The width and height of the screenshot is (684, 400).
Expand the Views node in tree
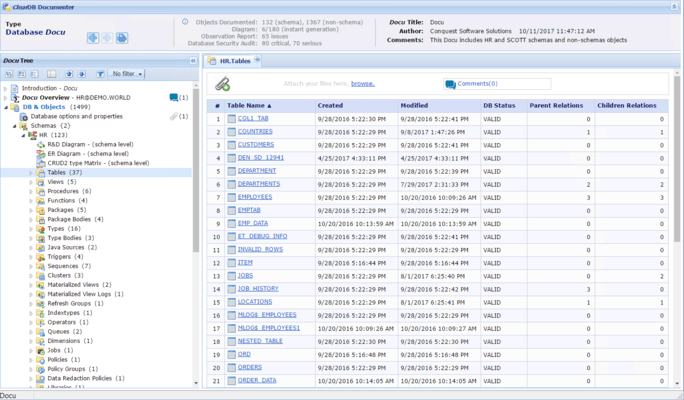[x=31, y=182]
